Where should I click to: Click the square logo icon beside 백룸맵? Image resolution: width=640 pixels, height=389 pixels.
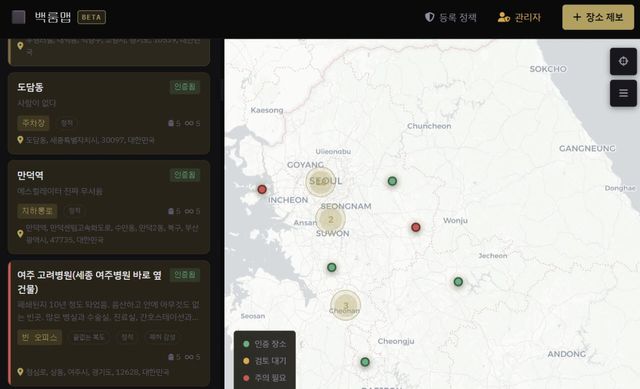point(18,17)
